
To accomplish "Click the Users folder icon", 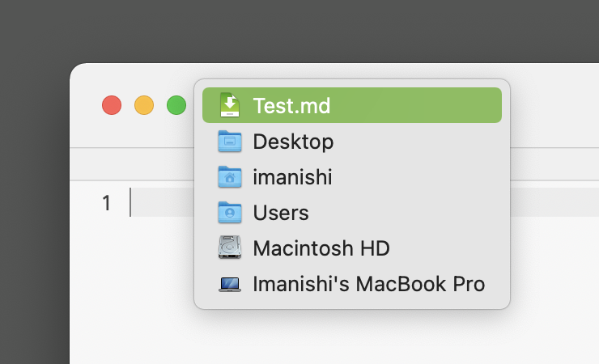I will pyautogui.click(x=230, y=212).
